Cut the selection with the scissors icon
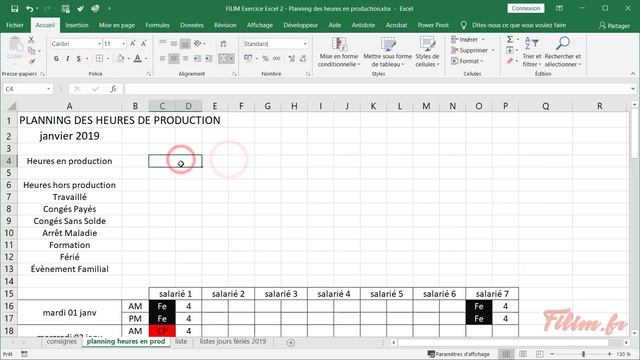640x360 pixels. click(x=31, y=40)
